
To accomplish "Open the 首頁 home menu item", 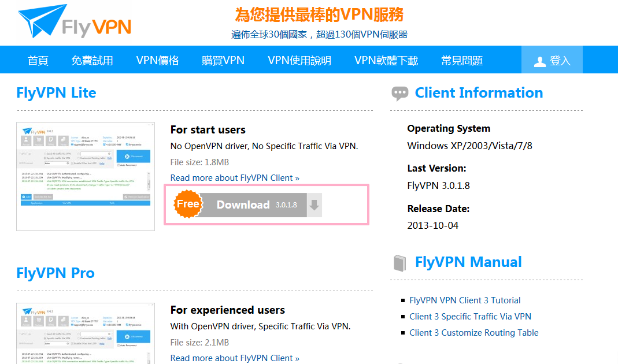I will (38, 61).
